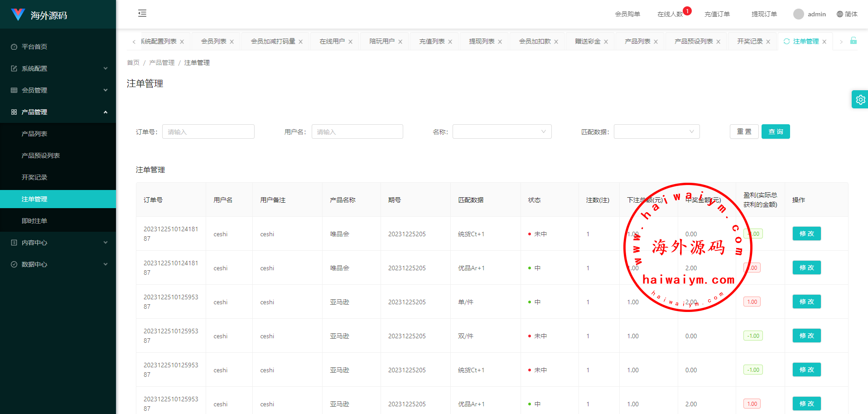Click the 查询 search button
This screenshot has width=868, height=414.
coord(775,132)
